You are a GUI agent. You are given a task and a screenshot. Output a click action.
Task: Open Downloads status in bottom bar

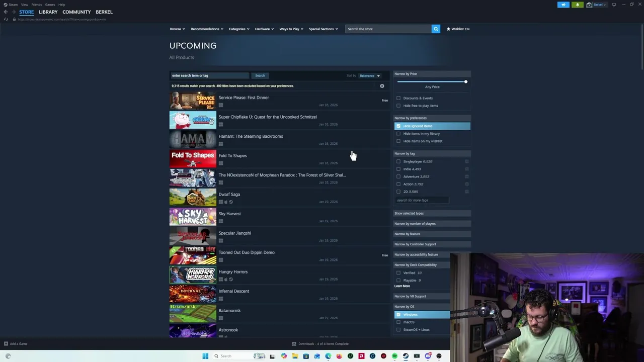320,344
